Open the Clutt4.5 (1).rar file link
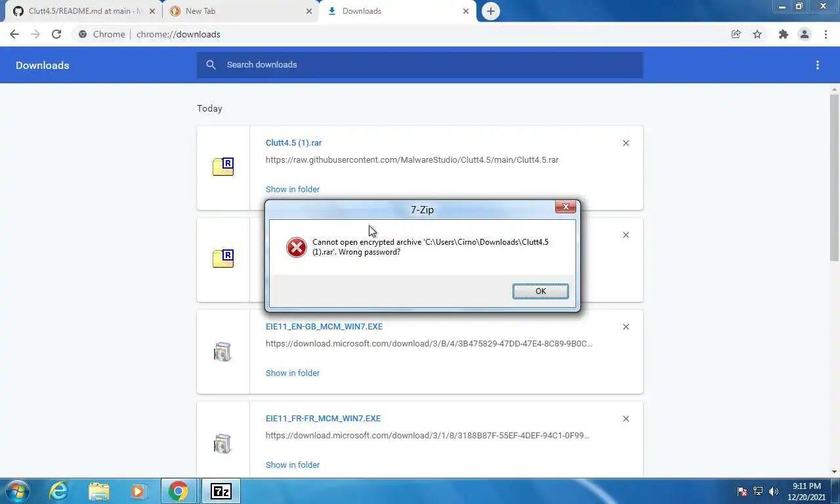Image resolution: width=840 pixels, height=504 pixels. pyautogui.click(x=293, y=142)
